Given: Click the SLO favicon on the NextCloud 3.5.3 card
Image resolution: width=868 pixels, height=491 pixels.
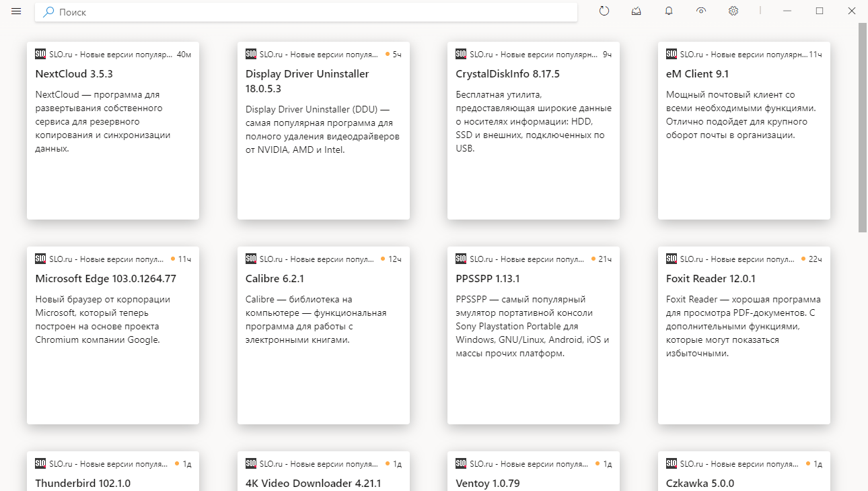Looking at the screenshot, I should coord(40,54).
